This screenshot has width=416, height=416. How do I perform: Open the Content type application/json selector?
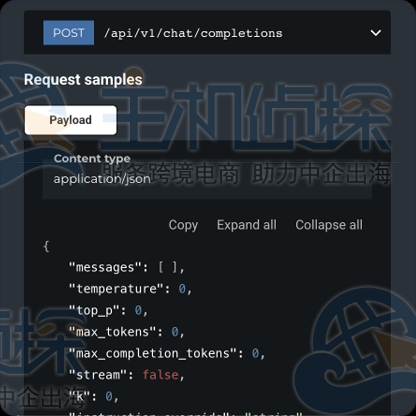[x=207, y=171]
